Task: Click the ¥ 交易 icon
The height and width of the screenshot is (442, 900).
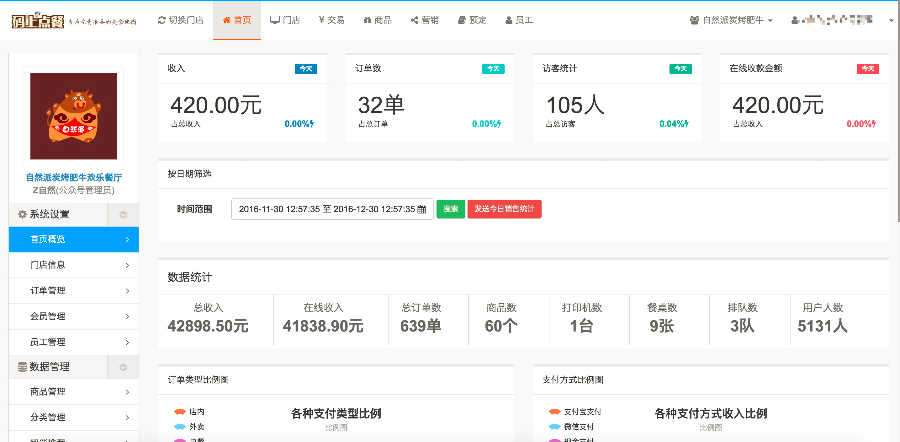Action: (x=321, y=20)
